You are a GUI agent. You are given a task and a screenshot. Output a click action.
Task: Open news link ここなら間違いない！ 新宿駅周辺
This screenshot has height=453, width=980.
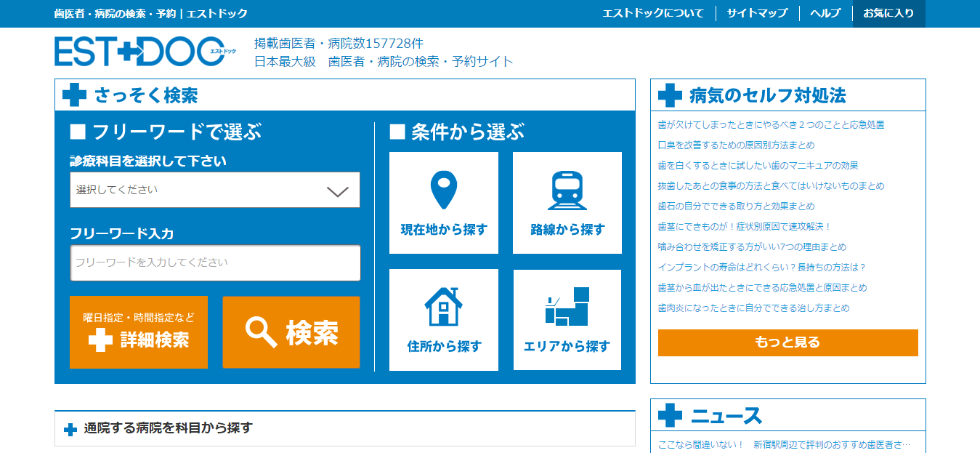[784, 444]
